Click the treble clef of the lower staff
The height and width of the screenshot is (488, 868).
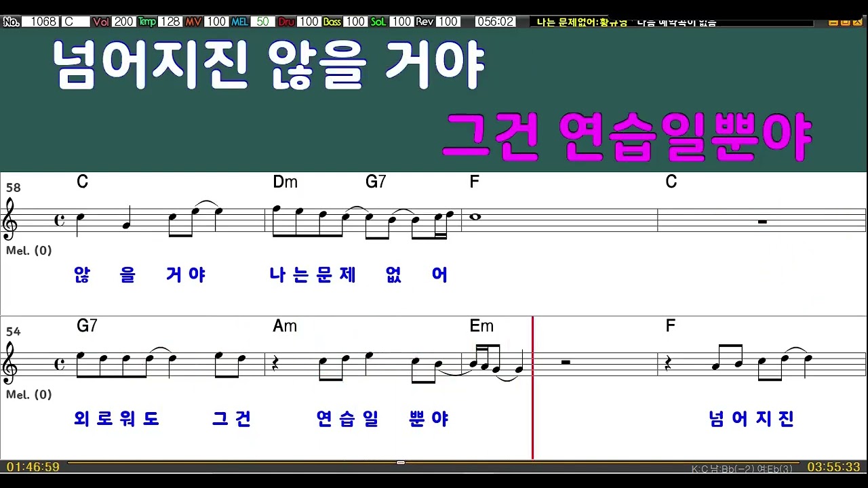[x=11, y=363]
